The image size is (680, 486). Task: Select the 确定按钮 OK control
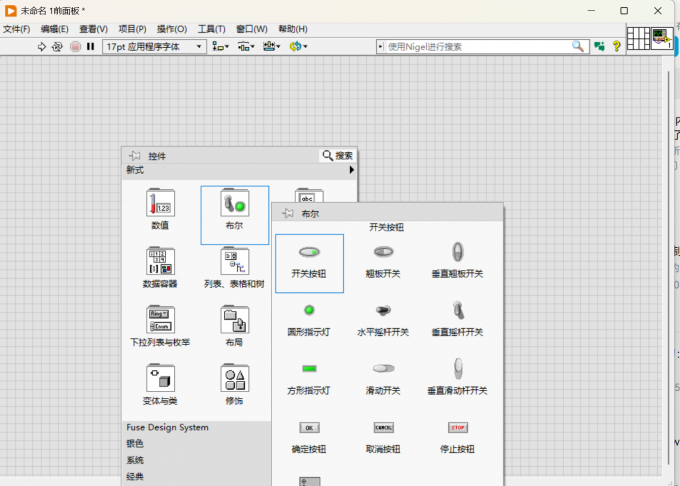(309, 437)
